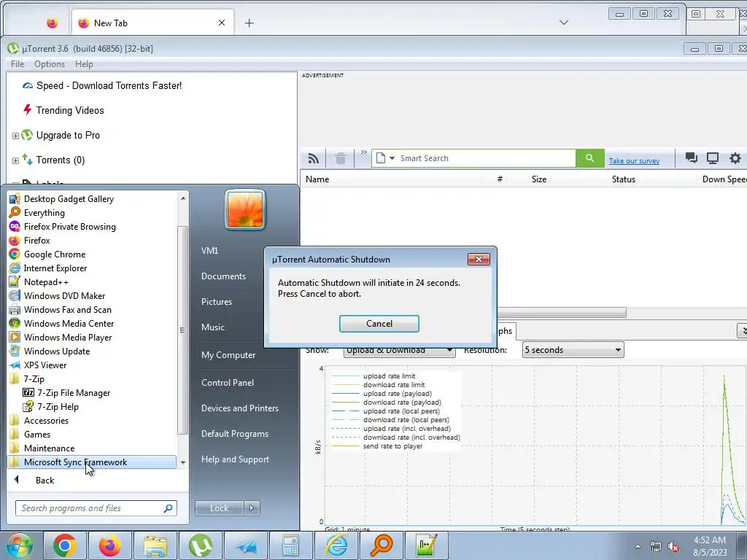747x560 pixels.
Task: Open Microsoft Sync Framework folder
Action: point(92,462)
